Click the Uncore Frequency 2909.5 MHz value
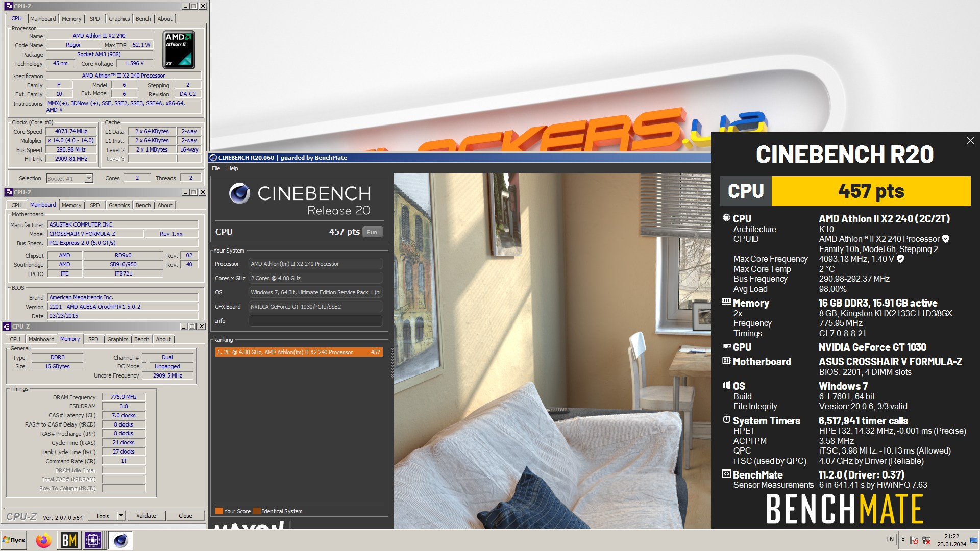The height and width of the screenshot is (551, 980). (167, 375)
